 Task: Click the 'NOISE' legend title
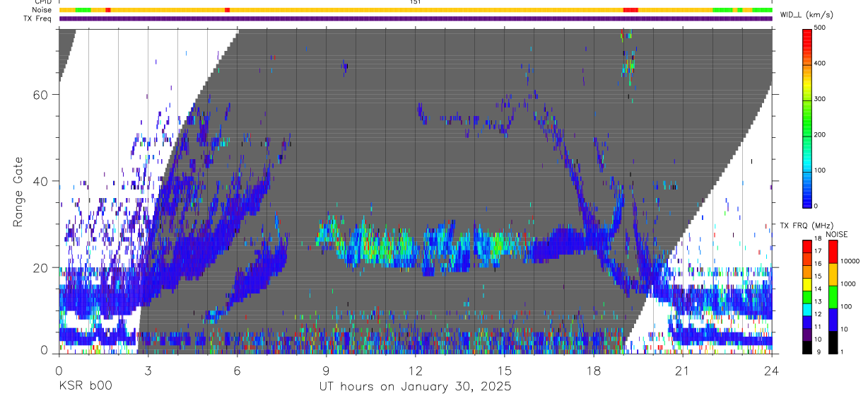[x=838, y=234]
